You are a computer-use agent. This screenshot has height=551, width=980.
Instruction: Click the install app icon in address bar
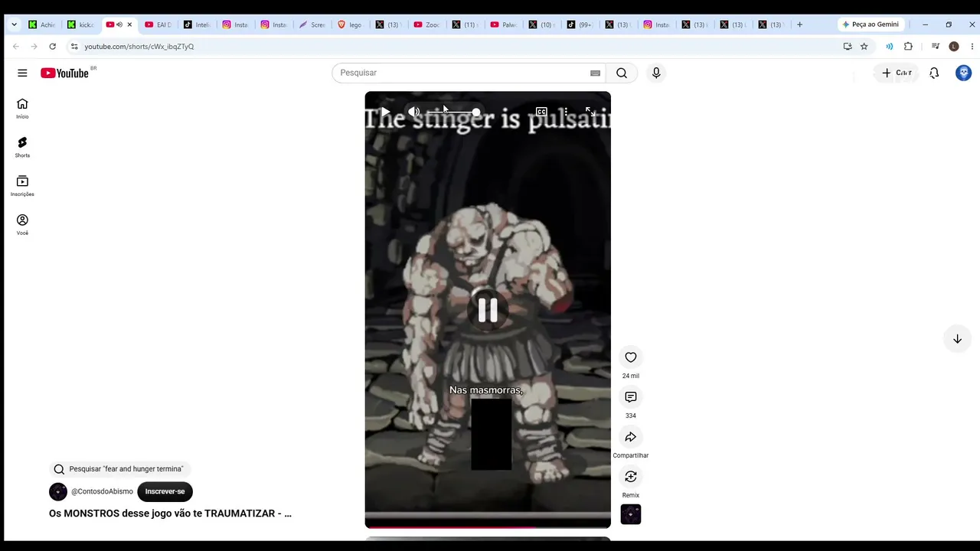[848, 47]
